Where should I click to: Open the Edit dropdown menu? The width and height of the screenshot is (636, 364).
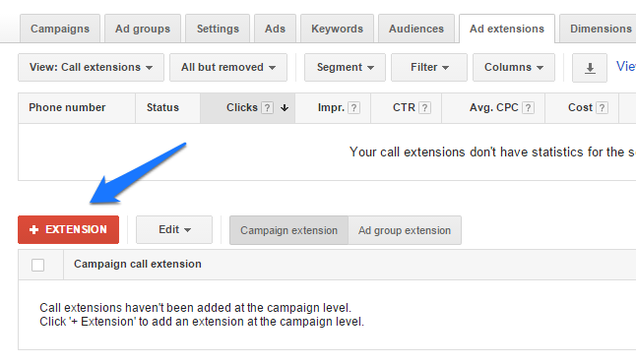[x=174, y=230]
